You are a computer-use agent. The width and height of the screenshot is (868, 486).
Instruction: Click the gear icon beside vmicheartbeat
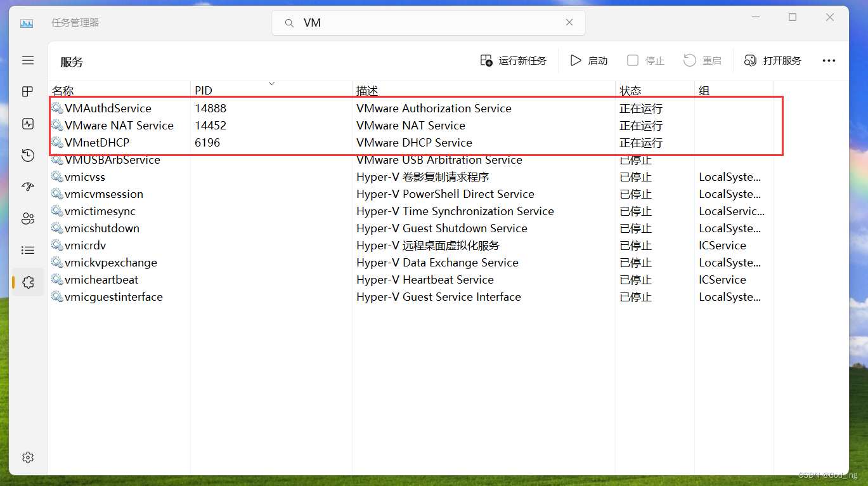point(57,280)
